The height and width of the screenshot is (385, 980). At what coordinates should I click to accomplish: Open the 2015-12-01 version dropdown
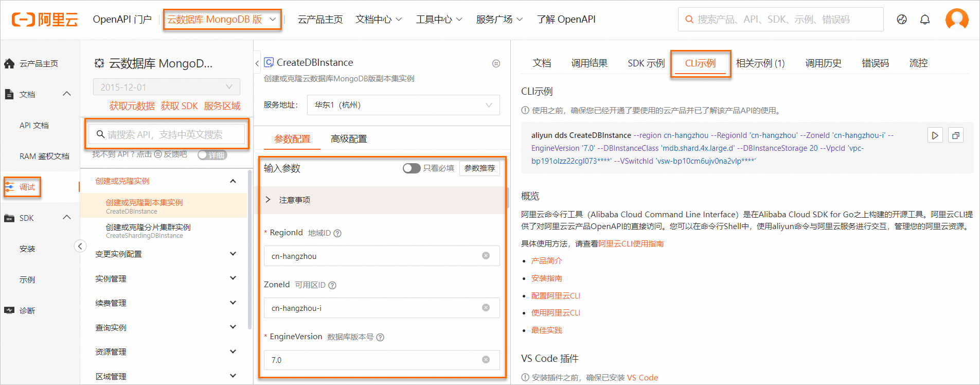(167, 87)
